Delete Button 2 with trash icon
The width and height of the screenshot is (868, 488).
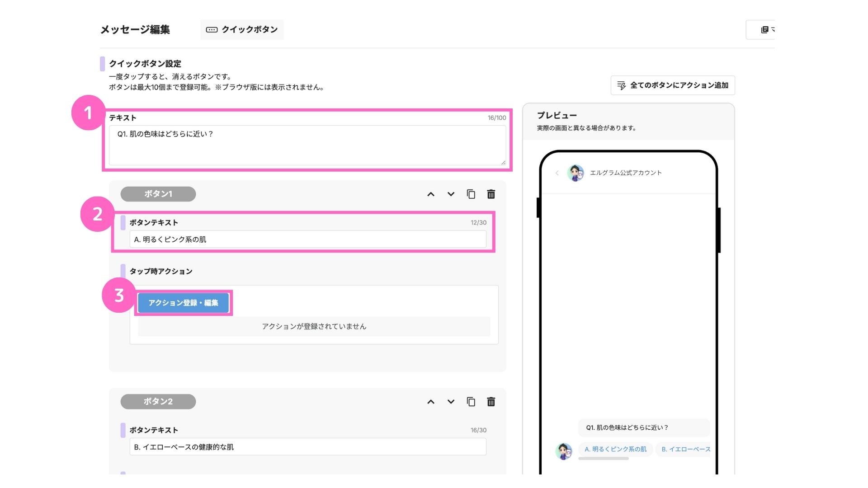[491, 402]
